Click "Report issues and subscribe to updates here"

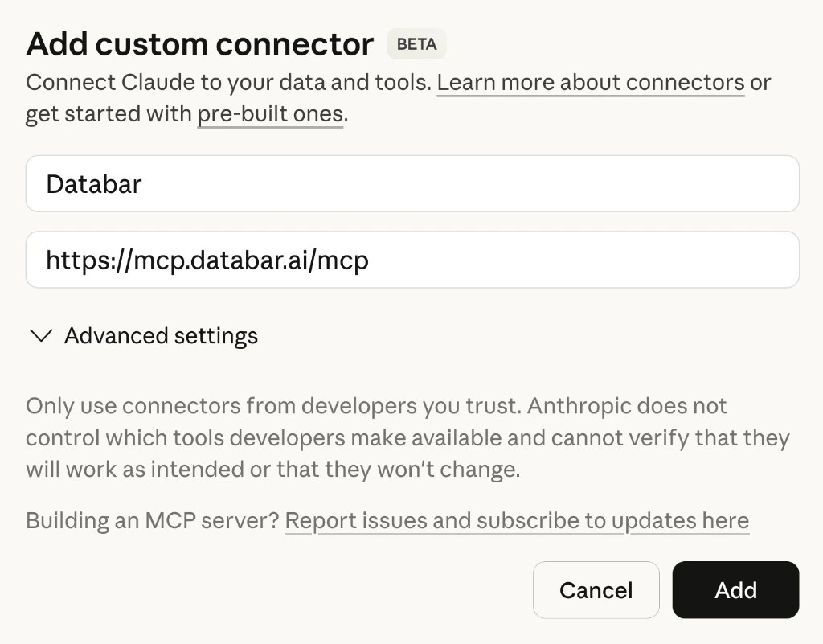click(x=517, y=520)
